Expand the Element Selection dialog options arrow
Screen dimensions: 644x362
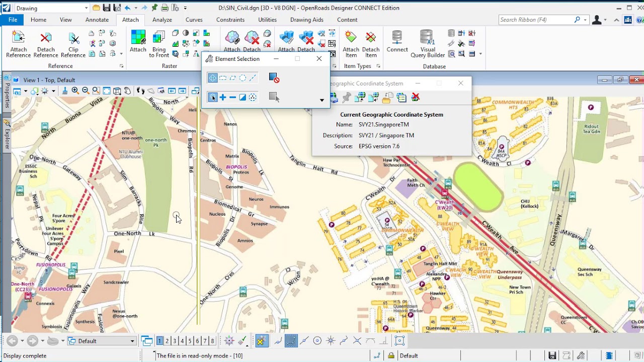tap(322, 100)
